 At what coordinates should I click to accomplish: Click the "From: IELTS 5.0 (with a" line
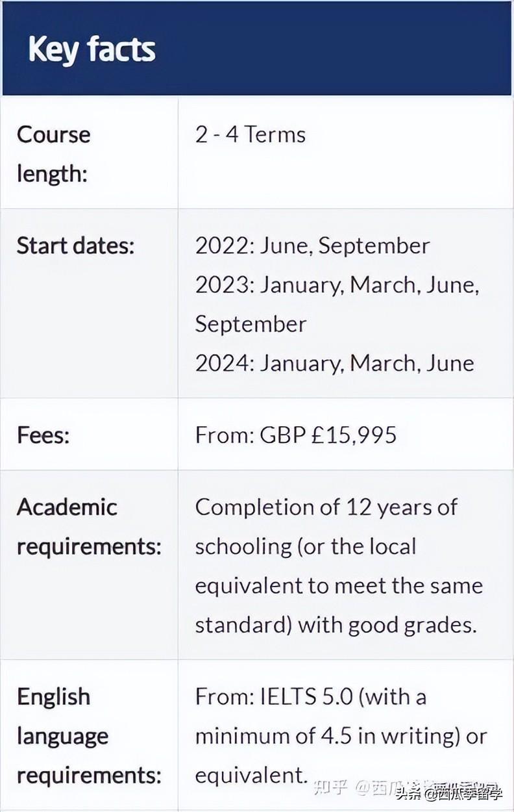pos(310,696)
